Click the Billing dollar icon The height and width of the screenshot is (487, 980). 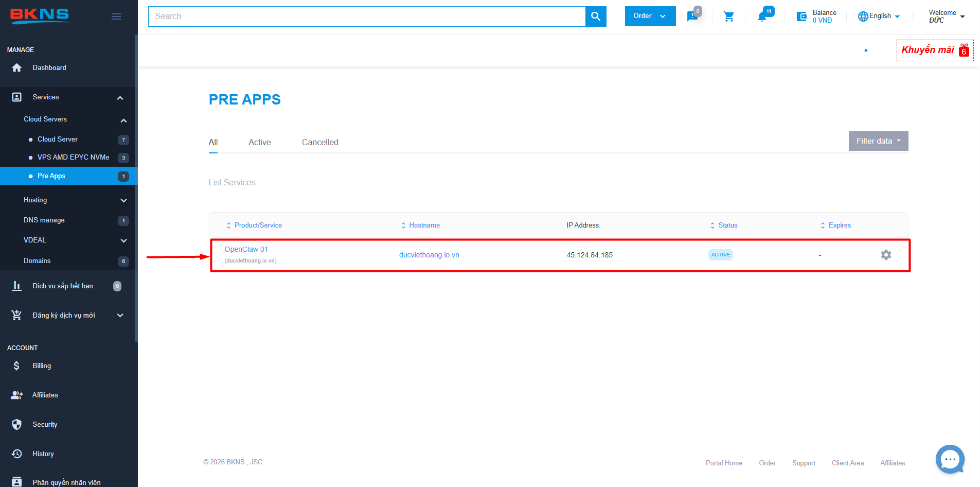click(x=17, y=366)
